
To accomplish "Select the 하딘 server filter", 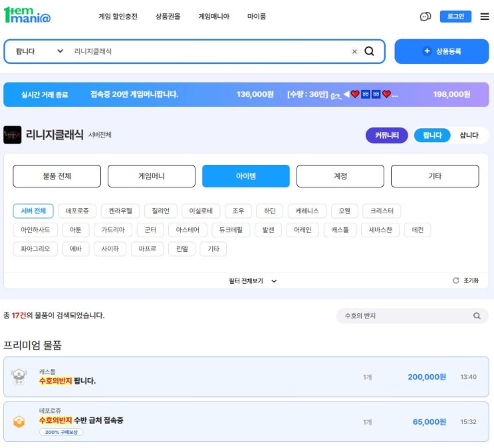I will point(270,211).
